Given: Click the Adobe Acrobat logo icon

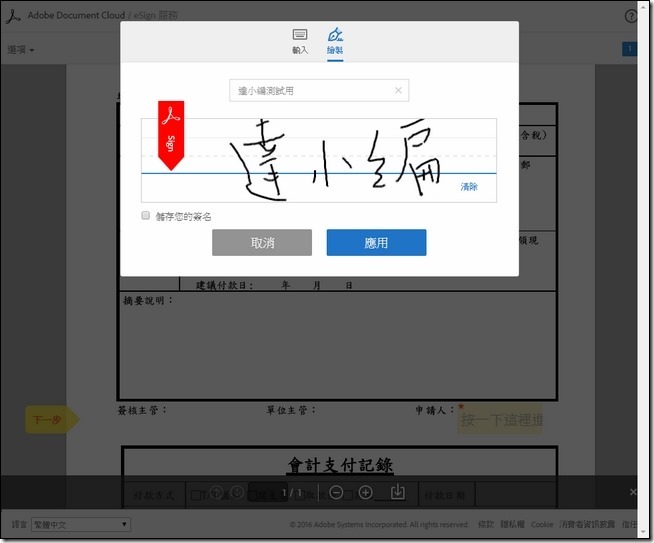Looking at the screenshot, I should click(x=14, y=16).
